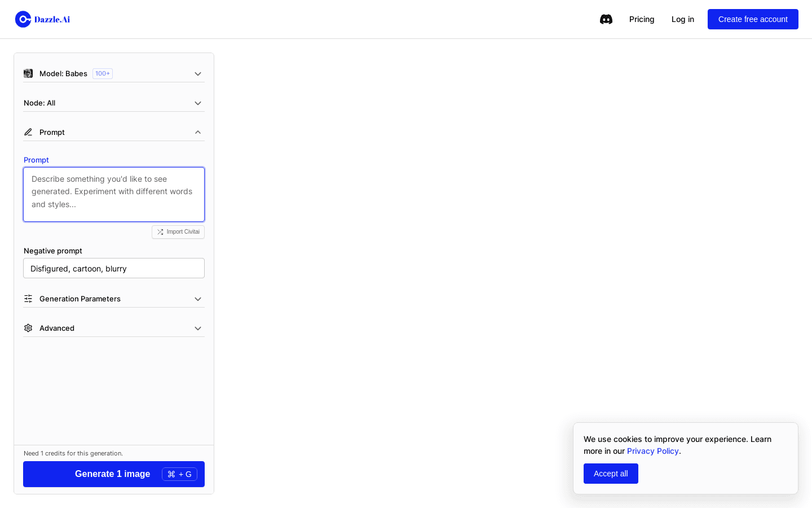Open the Privacy Policy link
This screenshot has width=812, height=508.
(652, 451)
